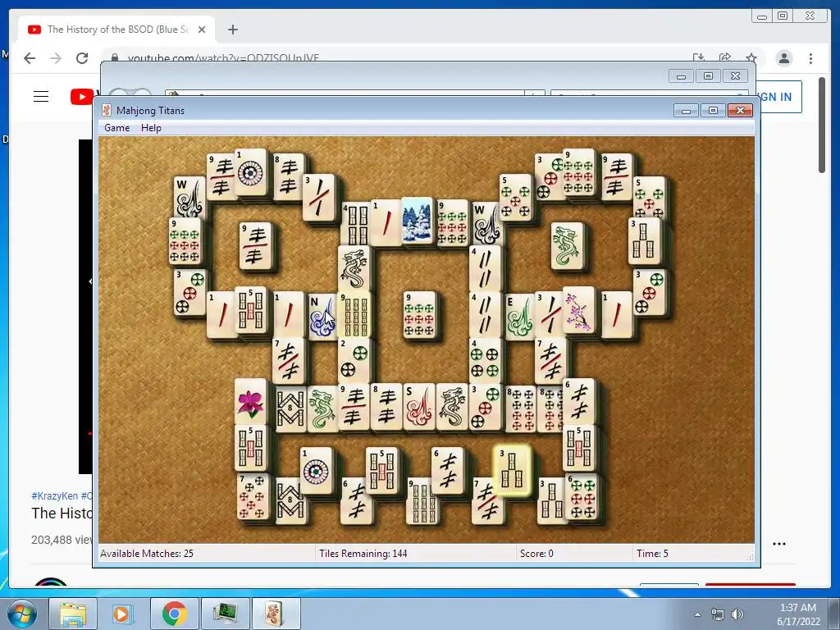Screen dimensions: 840x630
Task: Open the YouTube video more actions dots
Action: (x=779, y=544)
